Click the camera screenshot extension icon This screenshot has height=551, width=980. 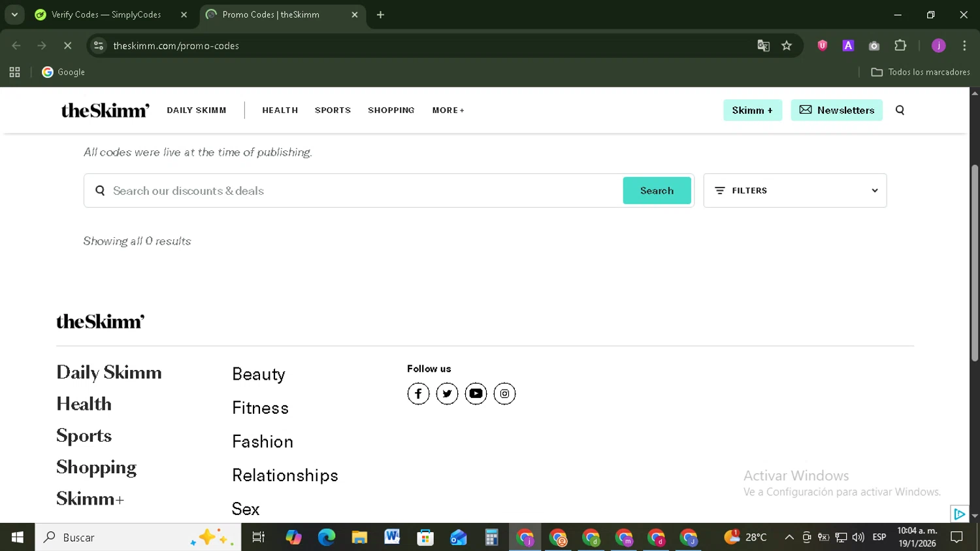tap(874, 46)
